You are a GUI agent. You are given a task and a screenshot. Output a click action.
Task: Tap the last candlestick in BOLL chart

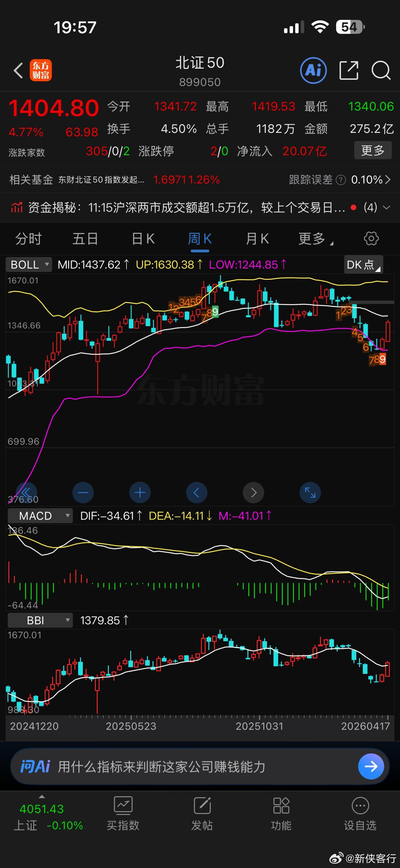388,332
